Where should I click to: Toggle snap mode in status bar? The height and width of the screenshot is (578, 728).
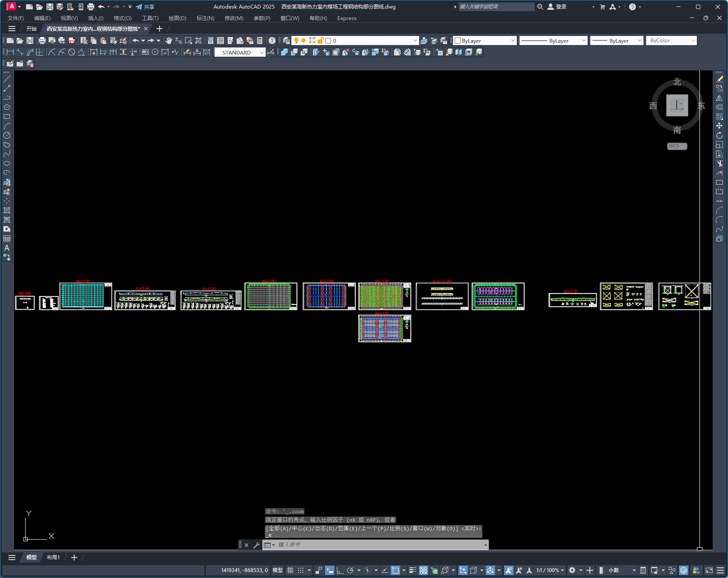[301, 570]
